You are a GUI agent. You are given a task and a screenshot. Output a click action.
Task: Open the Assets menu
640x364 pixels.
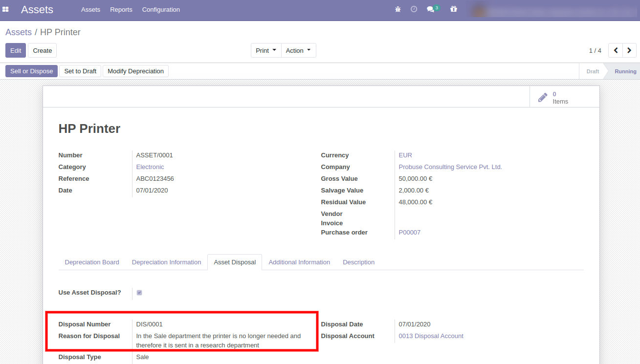90,10
